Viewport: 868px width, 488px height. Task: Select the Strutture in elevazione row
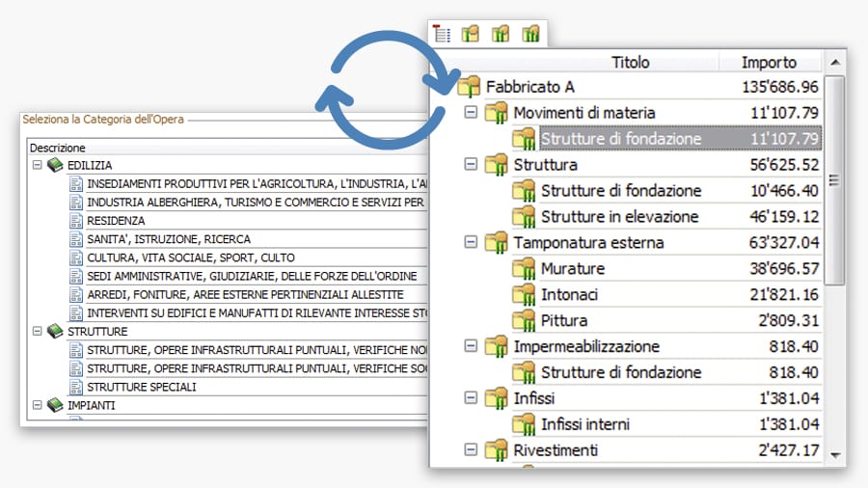pyautogui.click(x=619, y=217)
